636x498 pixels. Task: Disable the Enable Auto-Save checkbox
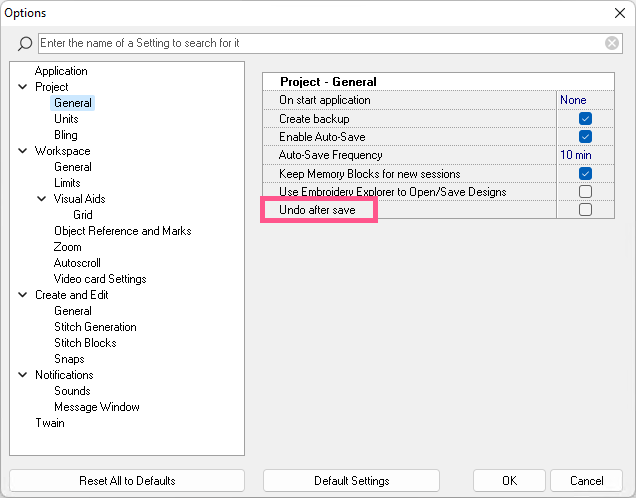pos(586,137)
